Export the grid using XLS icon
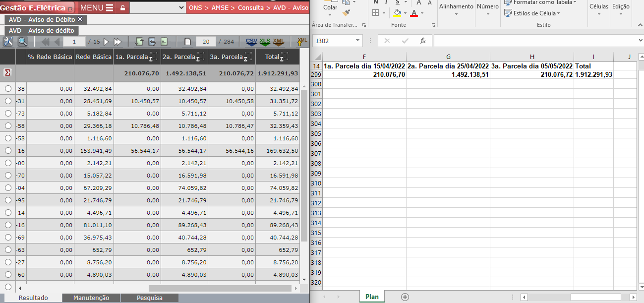Image resolution: width=644 pixels, height=303 pixels. (265, 42)
